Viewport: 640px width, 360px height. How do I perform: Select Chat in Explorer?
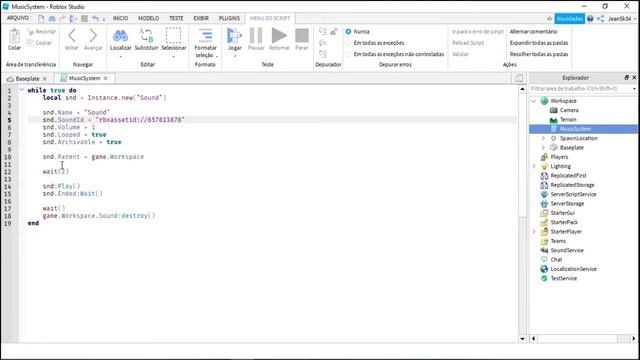[x=556, y=260]
